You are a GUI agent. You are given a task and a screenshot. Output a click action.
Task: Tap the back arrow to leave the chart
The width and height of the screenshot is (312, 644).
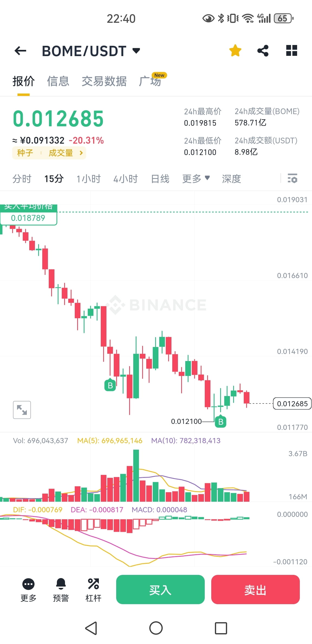pos(20,50)
